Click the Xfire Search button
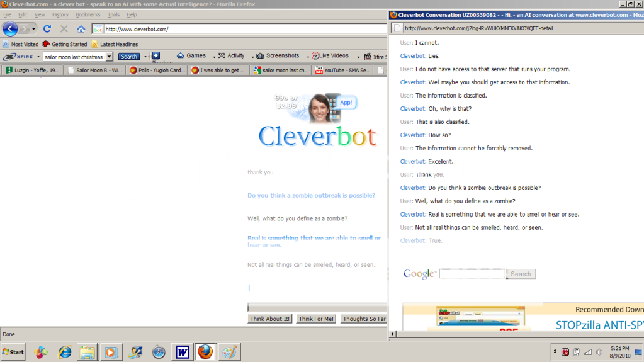644x362 pixels. (129, 57)
